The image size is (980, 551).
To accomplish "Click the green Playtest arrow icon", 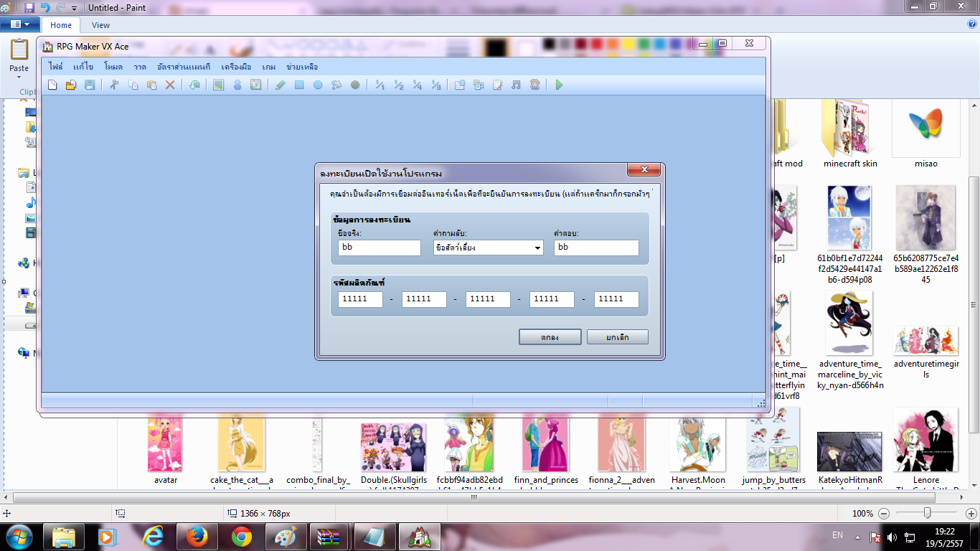I will [559, 85].
